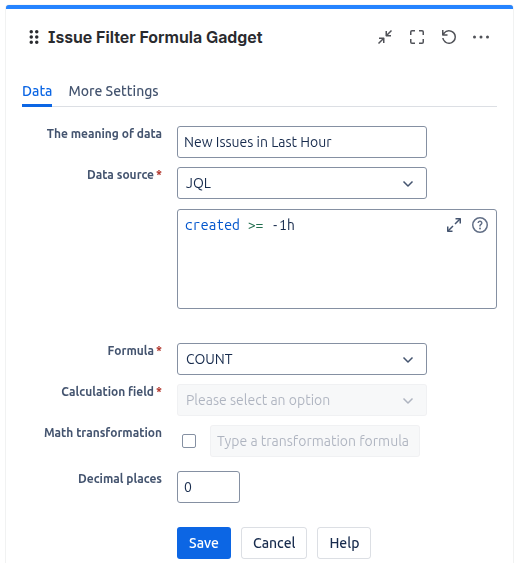Open JQL syntax help question icon
This screenshot has height=563, width=518.
coord(480,225)
